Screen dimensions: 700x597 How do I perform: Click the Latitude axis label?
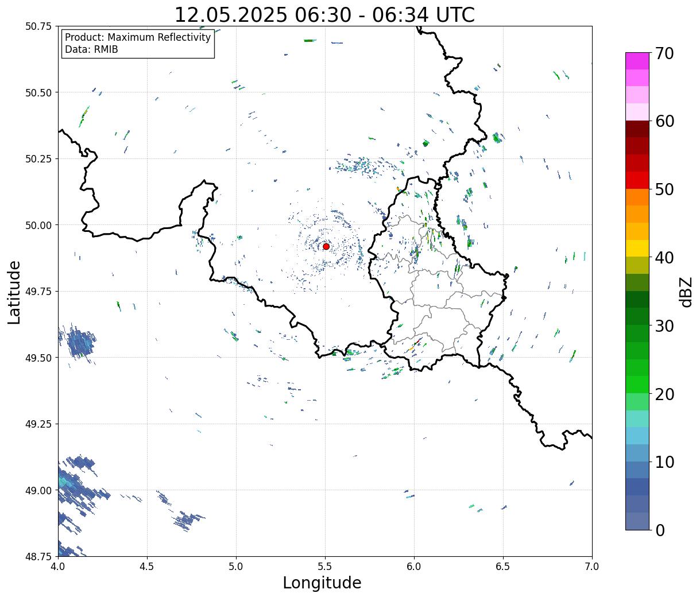[14, 292]
